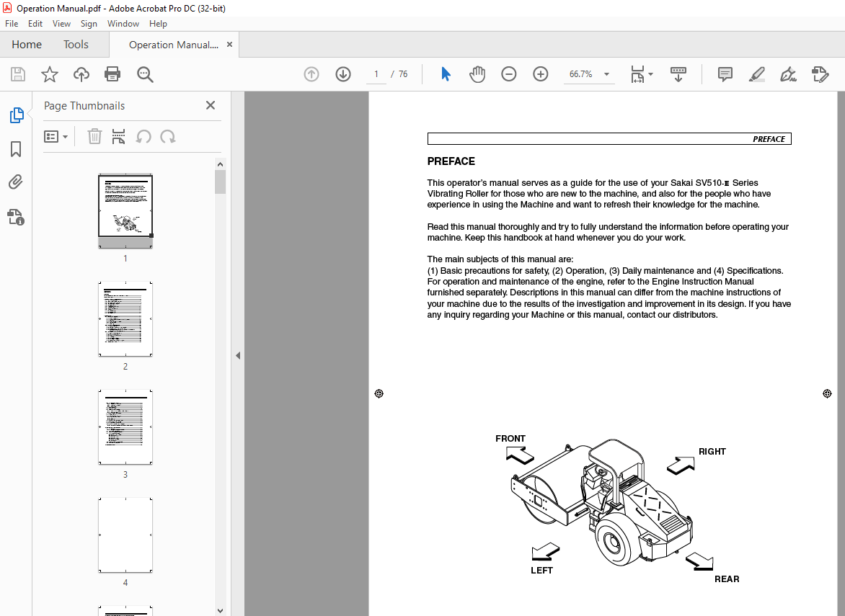Close the Page Thumbnails panel
This screenshot has height=616, width=845.
pos(211,105)
